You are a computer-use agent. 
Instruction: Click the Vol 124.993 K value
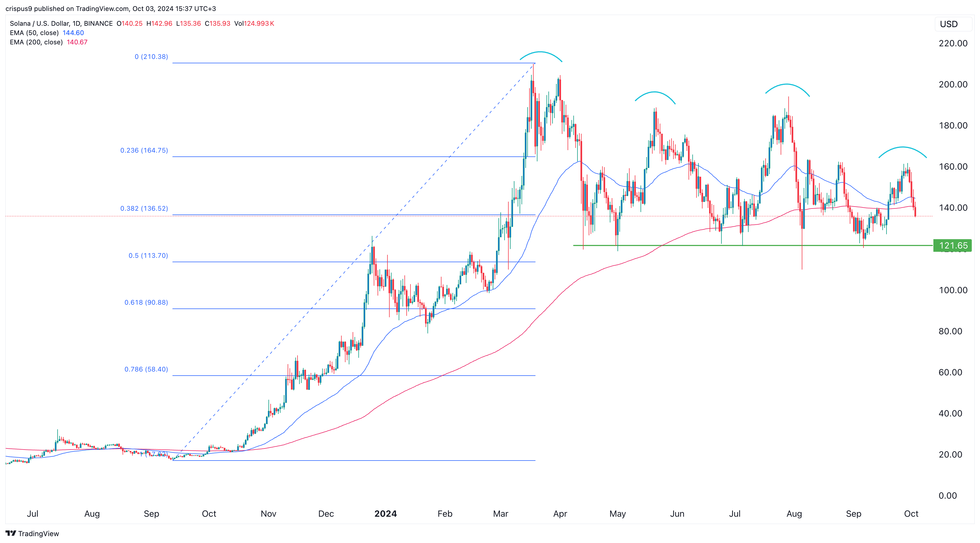[x=254, y=24]
